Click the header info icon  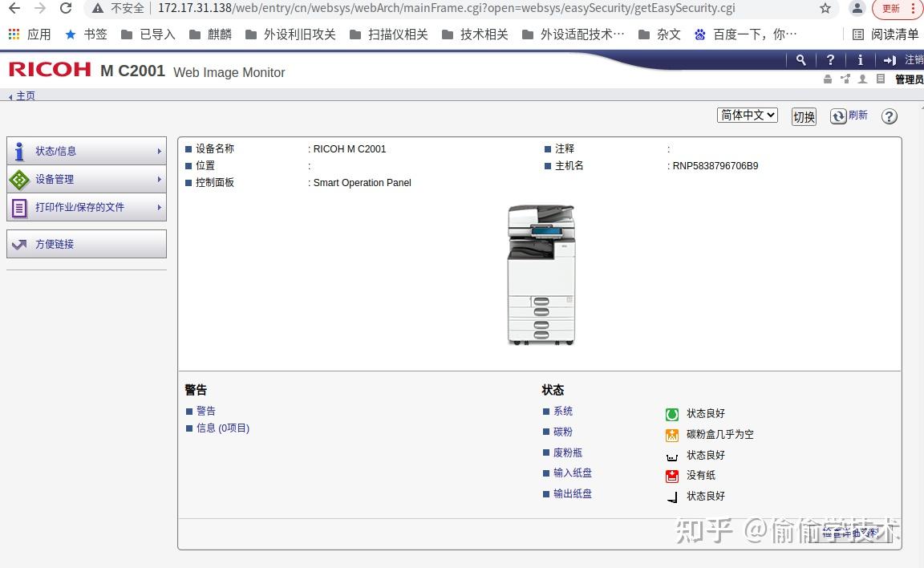click(x=860, y=59)
